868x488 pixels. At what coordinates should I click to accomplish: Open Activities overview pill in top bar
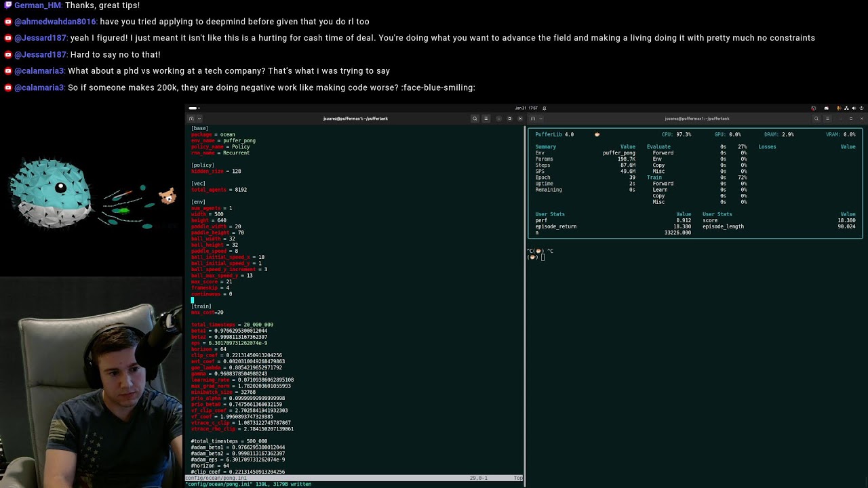[193, 108]
